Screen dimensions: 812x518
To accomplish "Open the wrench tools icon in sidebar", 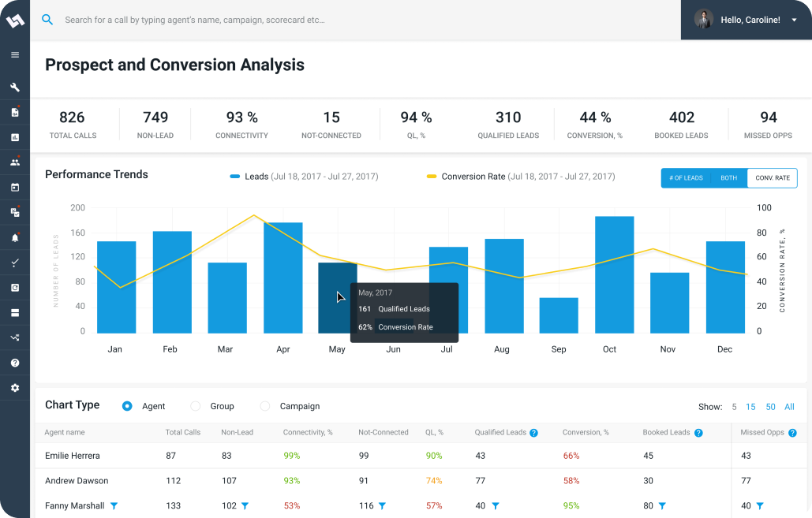I will (15, 87).
